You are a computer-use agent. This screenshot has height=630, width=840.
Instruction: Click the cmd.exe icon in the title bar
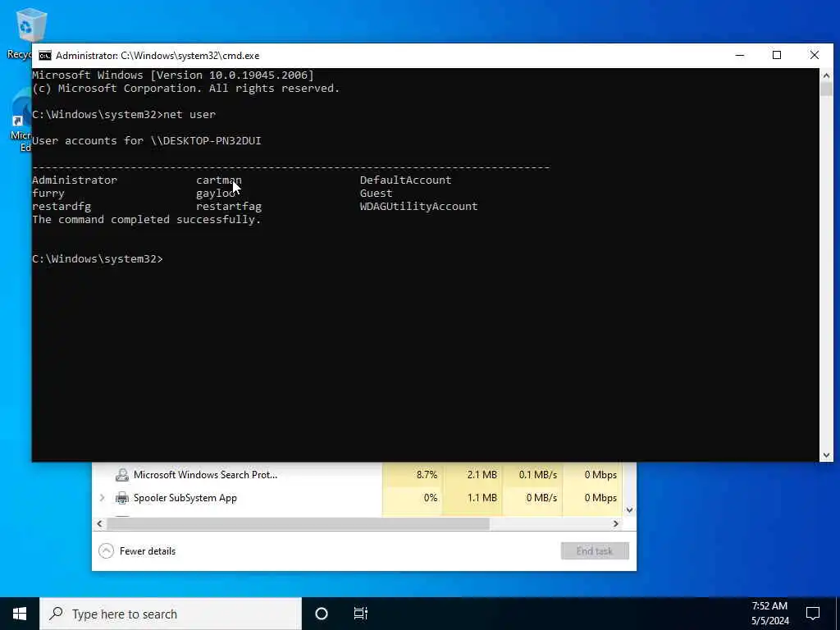tap(46, 56)
